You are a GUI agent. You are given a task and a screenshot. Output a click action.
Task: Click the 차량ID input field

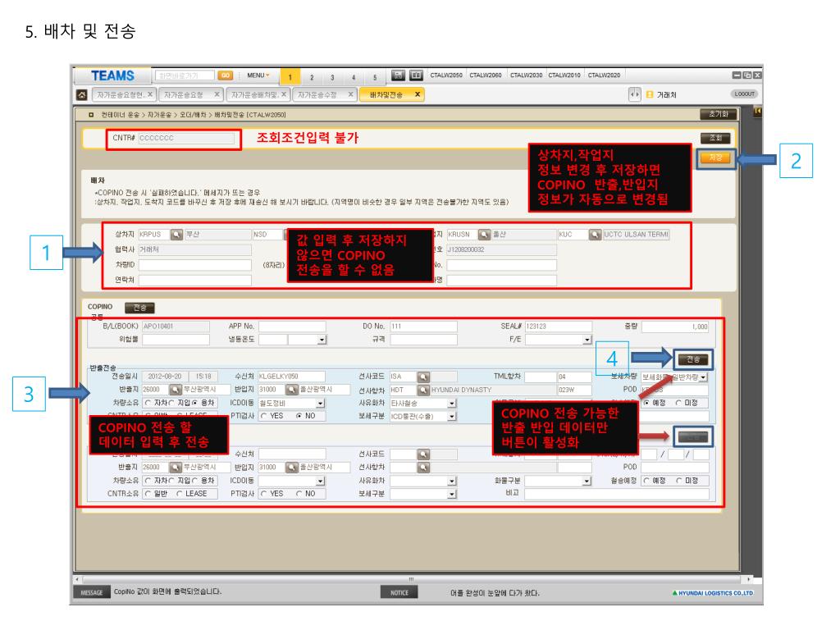click(195, 265)
